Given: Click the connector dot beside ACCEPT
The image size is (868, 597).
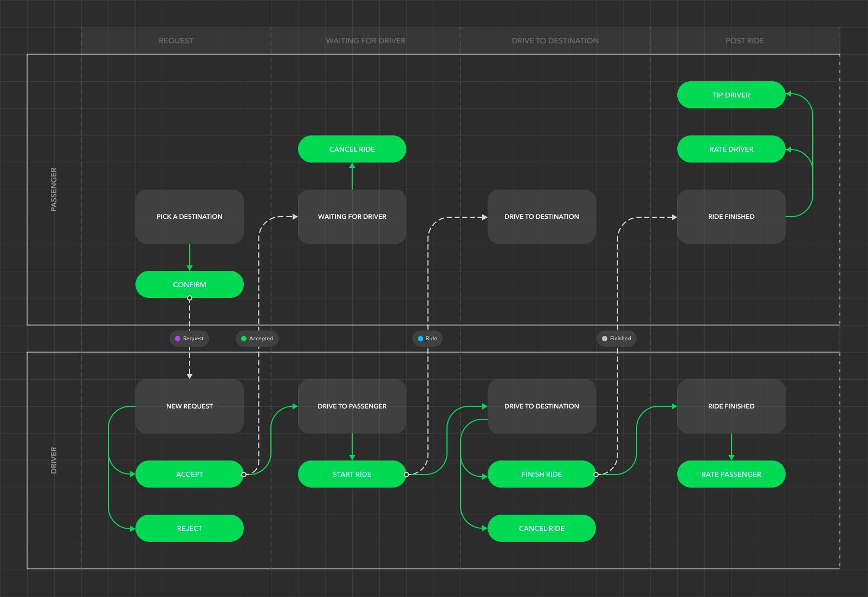Looking at the screenshot, I should point(244,474).
